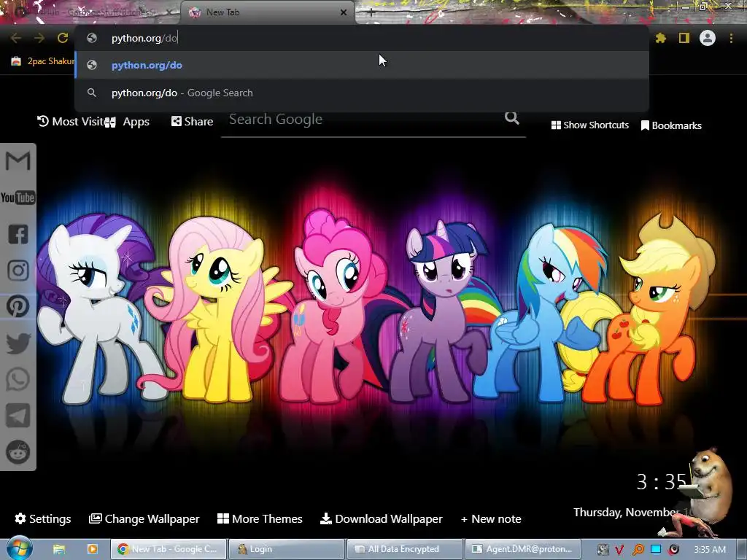
Task: Switch to All Data Encrypted taskbar window
Action: 404,549
